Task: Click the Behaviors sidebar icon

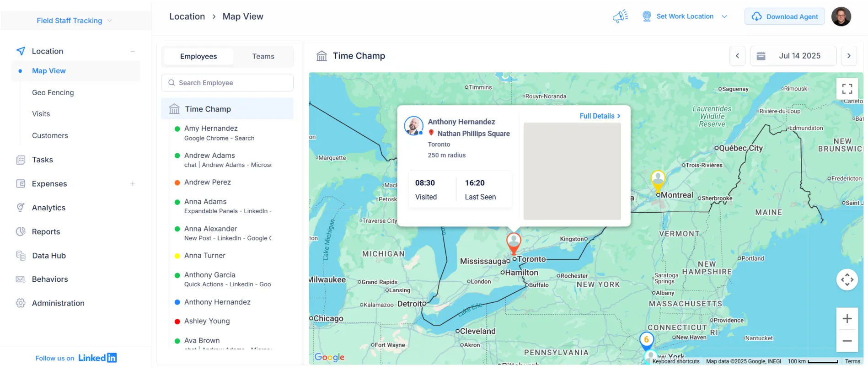Action: click(21, 279)
